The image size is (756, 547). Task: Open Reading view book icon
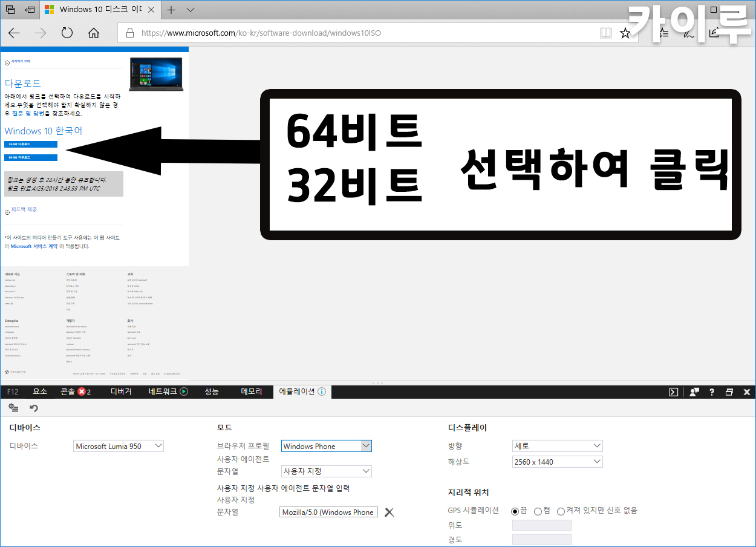click(x=605, y=33)
